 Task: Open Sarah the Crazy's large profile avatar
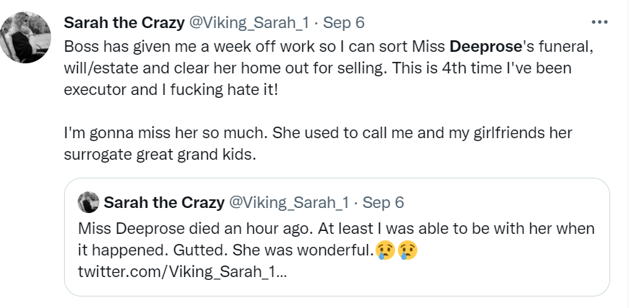pyautogui.click(x=25, y=37)
